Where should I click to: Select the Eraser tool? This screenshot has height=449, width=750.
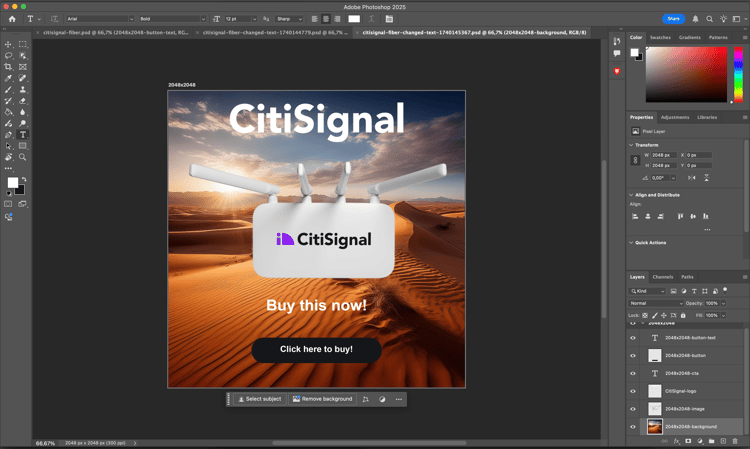22,101
